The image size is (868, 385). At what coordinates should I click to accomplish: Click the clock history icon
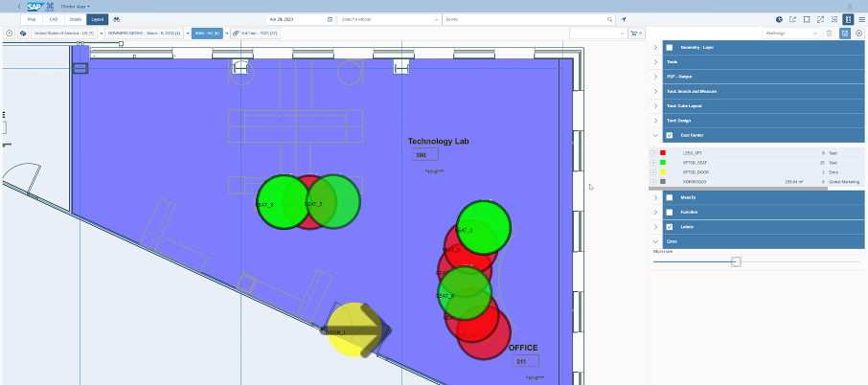coord(10,34)
